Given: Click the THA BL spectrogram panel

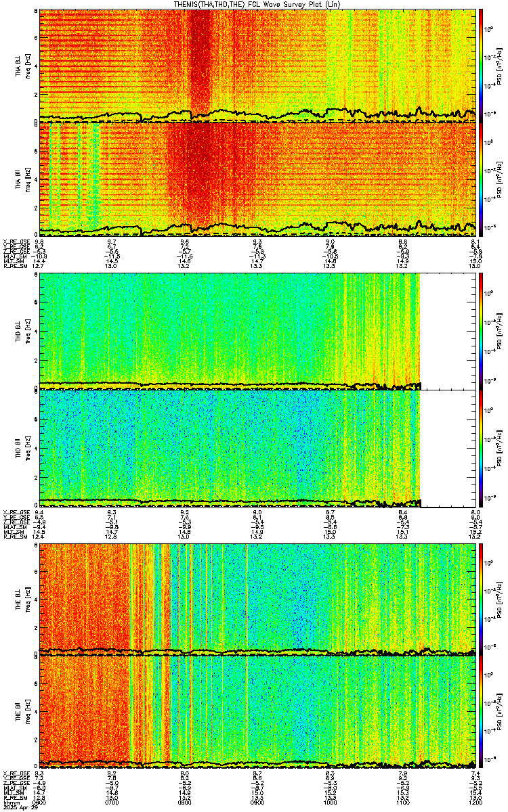Looking at the screenshot, I should (x=258, y=65).
